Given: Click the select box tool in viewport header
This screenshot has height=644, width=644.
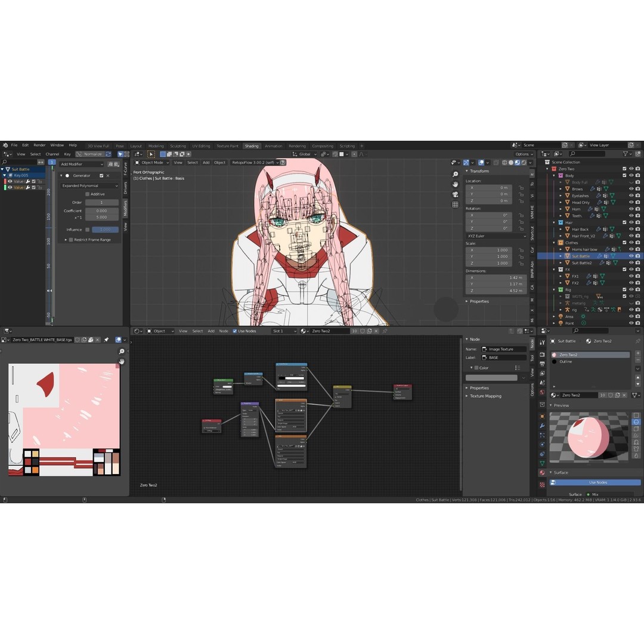Looking at the screenshot, I should click(x=151, y=154).
